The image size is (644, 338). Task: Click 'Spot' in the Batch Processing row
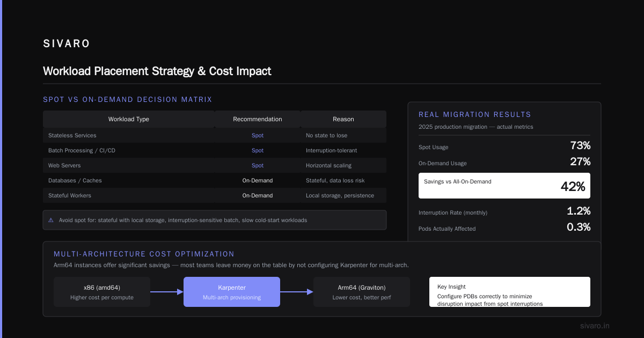click(258, 150)
